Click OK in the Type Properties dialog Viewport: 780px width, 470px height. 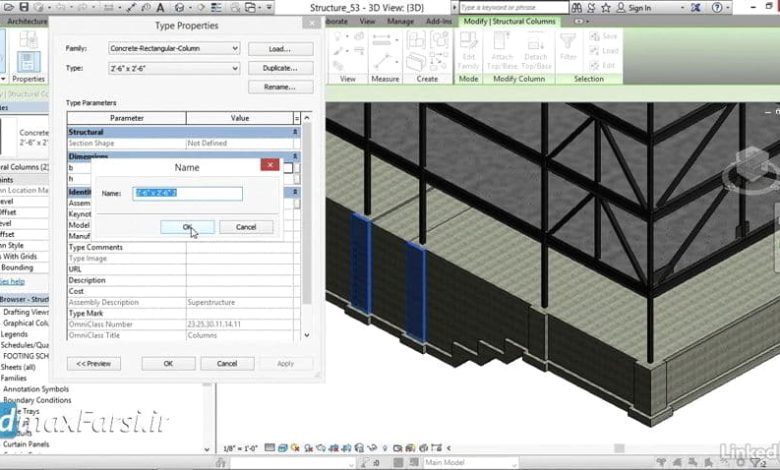(168, 364)
